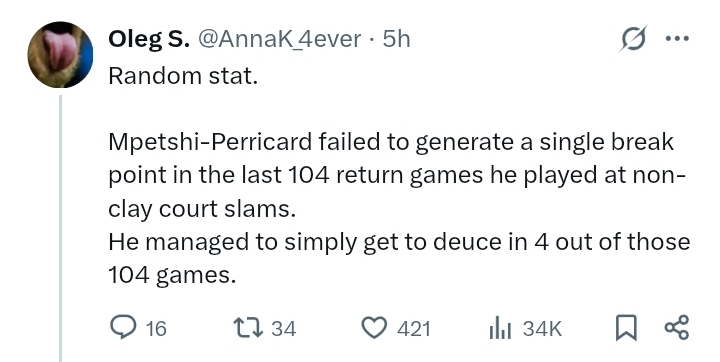720x362 pixels.
Task: Click the 'He managed to simply get to deuce' sentence
Action: click(x=399, y=258)
